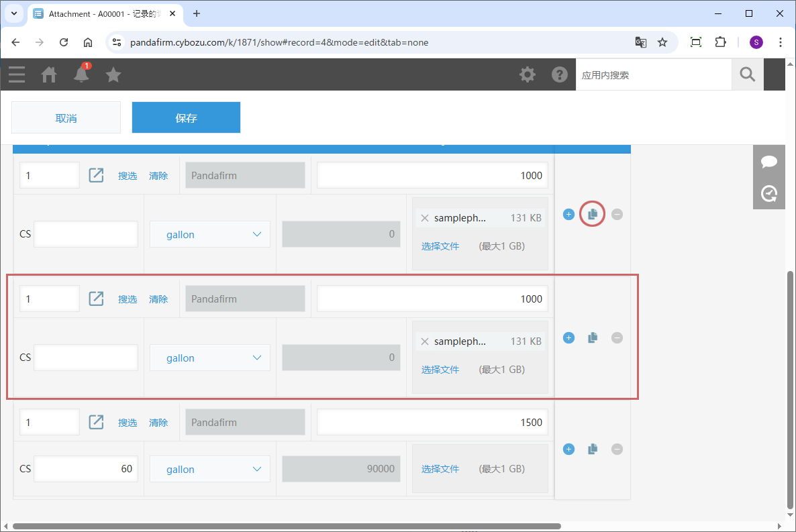Click the CS input field containing 60
Viewport: 796px width, 532px height.
[x=86, y=470]
